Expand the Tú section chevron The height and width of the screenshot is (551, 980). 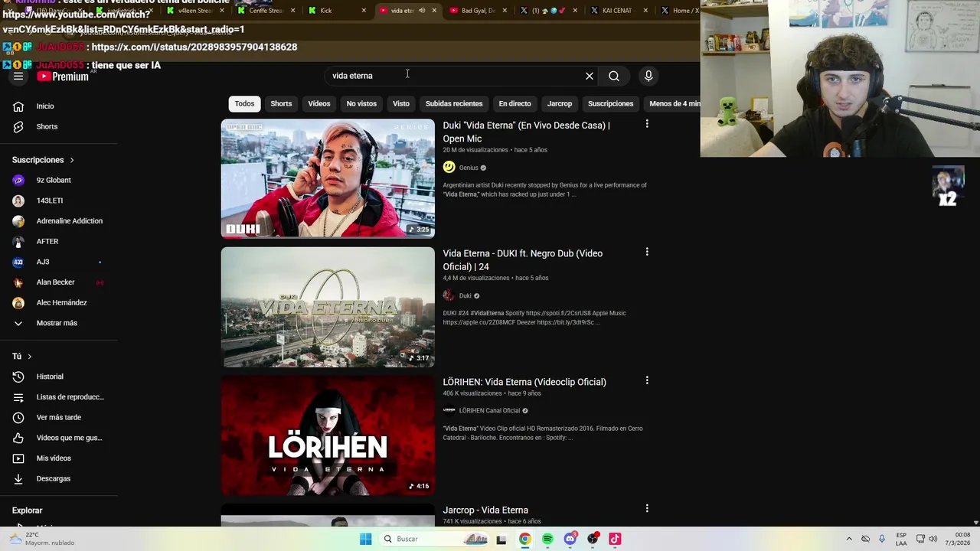29,357
